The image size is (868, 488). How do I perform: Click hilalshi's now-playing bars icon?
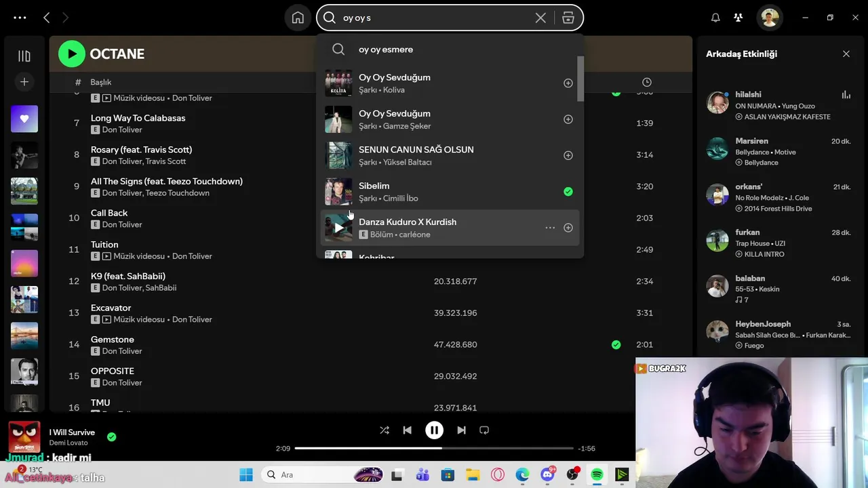[x=846, y=95]
